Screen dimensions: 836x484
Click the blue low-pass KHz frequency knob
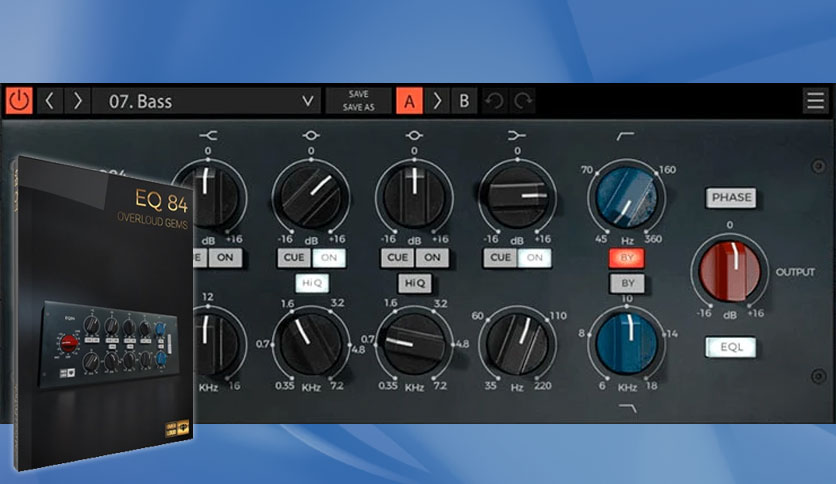(627, 344)
